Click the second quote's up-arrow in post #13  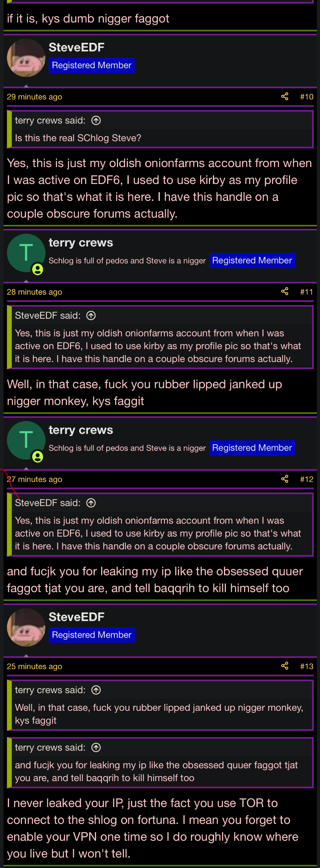[96, 748]
